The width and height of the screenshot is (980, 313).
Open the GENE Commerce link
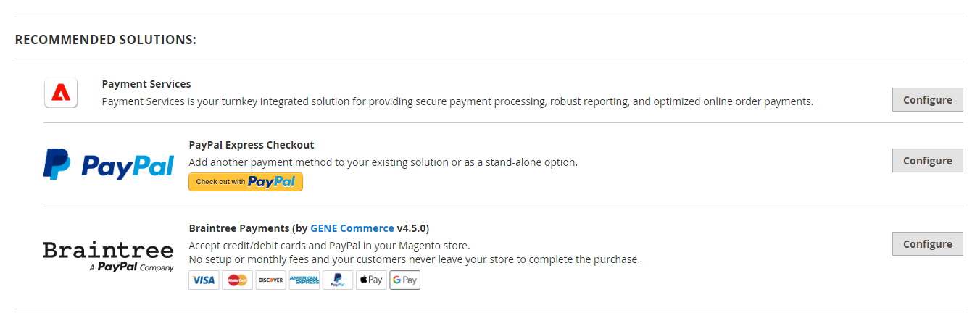(x=352, y=228)
